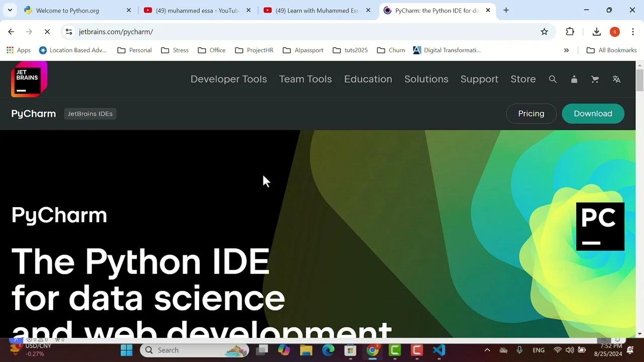Open the Pricing page
The height and width of the screenshot is (362, 644).
click(x=531, y=114)
